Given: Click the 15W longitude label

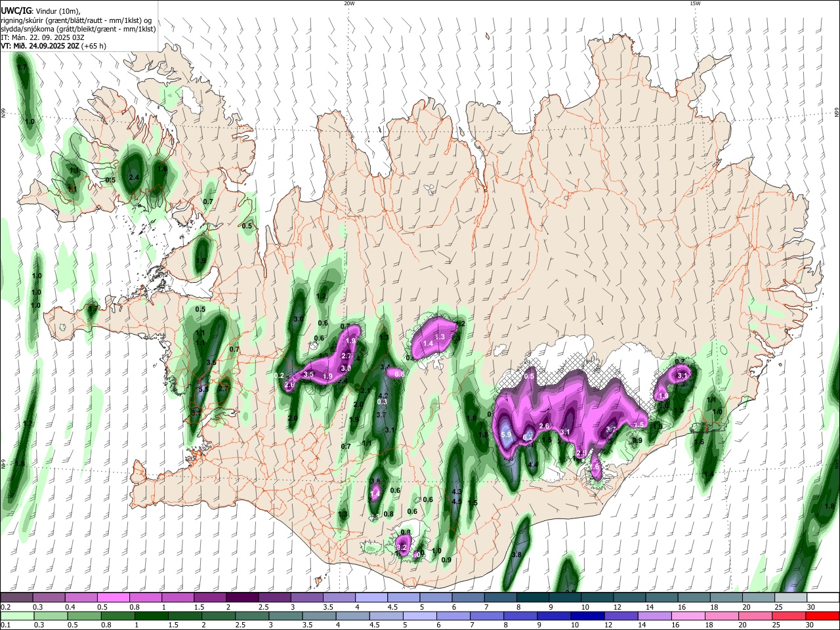Looking at the screenshot, I should coord(695,3).
